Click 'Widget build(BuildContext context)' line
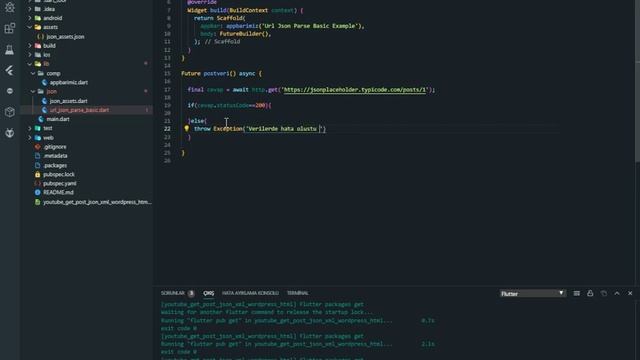This screenshot has height=360, width=640. [245, 10]
